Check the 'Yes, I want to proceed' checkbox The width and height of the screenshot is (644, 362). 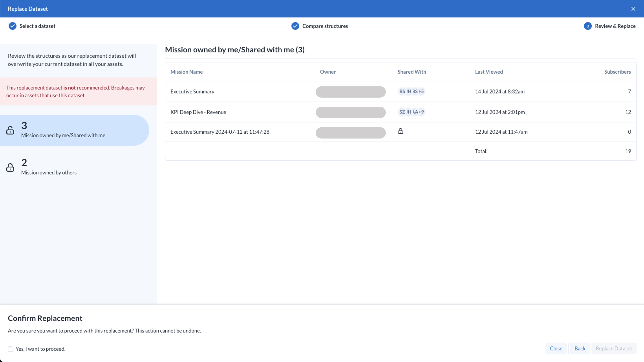tap(11, 349)
